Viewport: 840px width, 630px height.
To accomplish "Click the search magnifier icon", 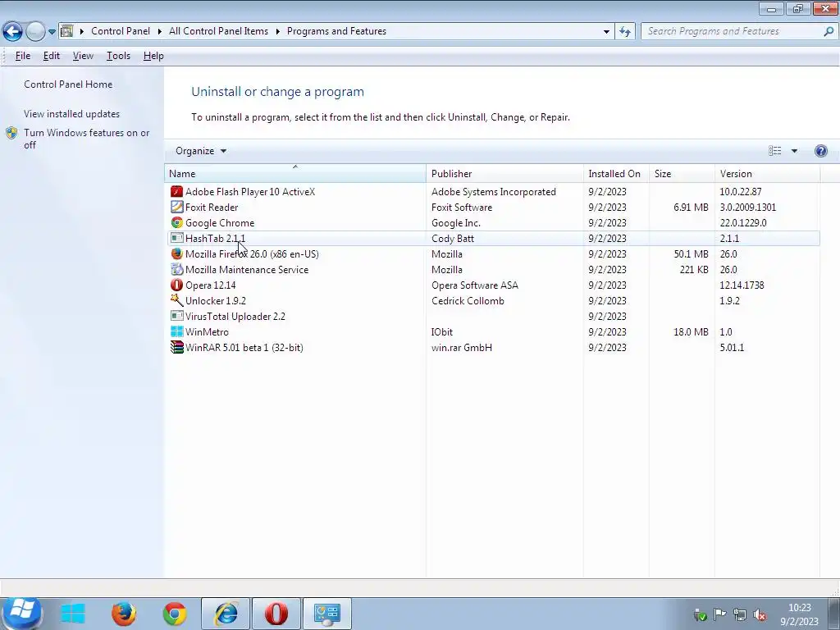I will 829,31.
